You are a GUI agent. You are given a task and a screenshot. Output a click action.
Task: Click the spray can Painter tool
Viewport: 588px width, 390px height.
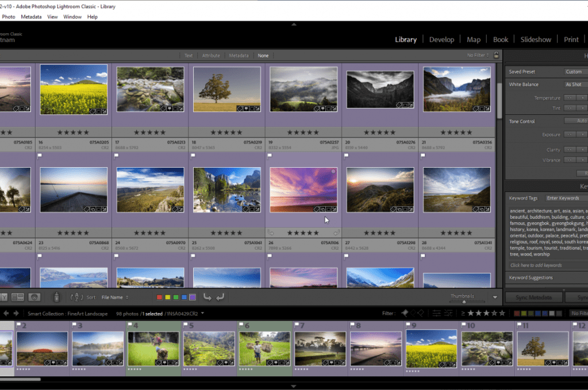pos(56,297)
